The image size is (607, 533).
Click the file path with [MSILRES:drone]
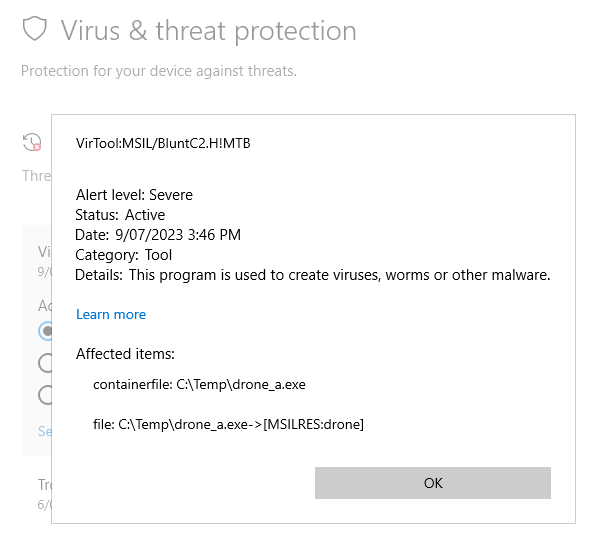pyautogui.click(x=228, y=425)
